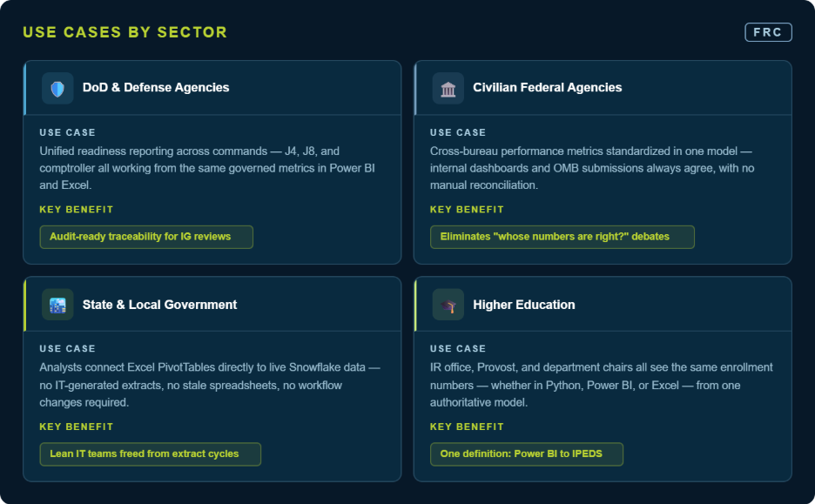Click "Use Case" label in Higher Education card
This screenshot has height=504, width=815.
tap(458, 349)
